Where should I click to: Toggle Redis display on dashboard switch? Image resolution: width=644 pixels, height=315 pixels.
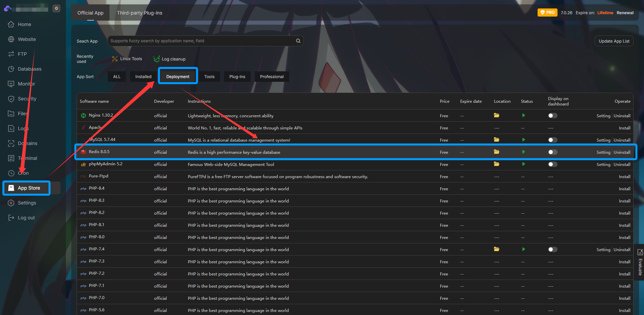(552, 152)
